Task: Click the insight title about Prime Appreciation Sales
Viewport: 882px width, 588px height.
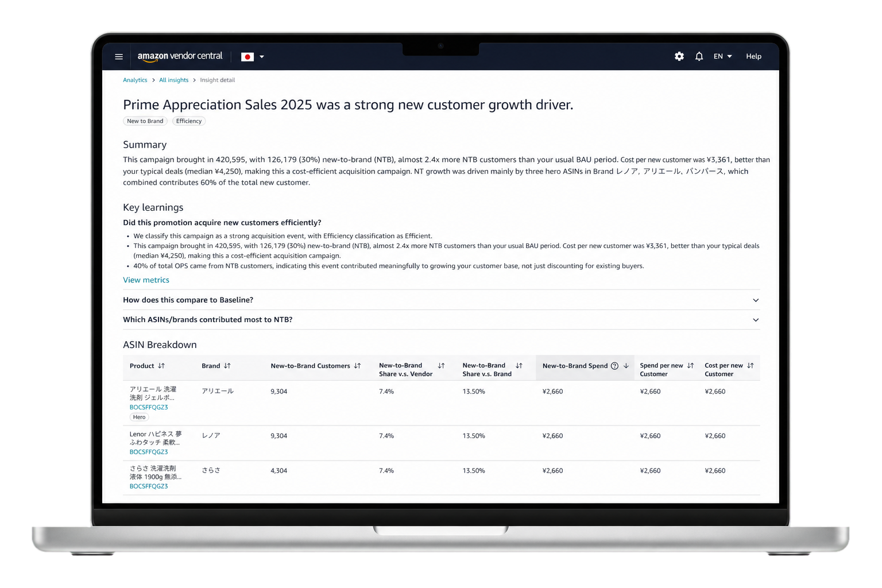Action: point(348,105)
